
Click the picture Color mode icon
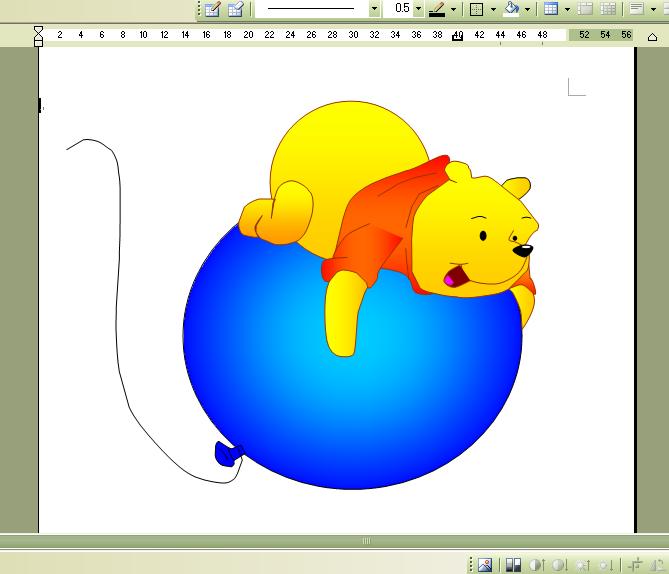(513, 565)
